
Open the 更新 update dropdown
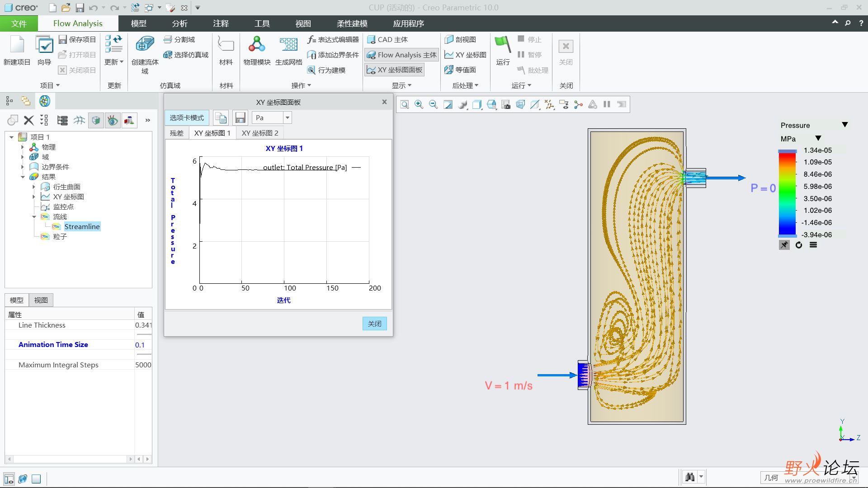[114, 62]
